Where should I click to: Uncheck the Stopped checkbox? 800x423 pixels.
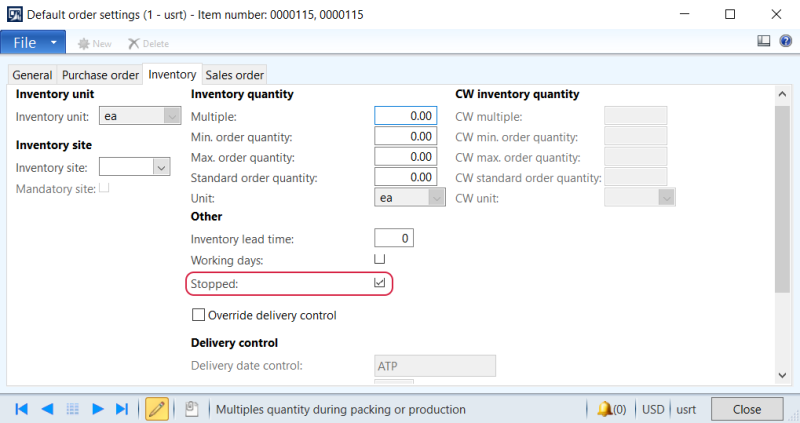click(380, 284)
